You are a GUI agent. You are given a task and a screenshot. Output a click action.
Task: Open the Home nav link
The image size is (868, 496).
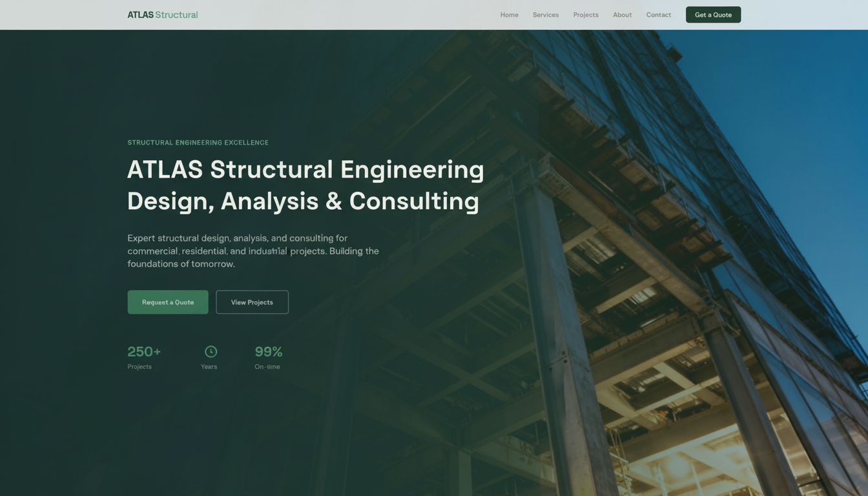(509, 15)
